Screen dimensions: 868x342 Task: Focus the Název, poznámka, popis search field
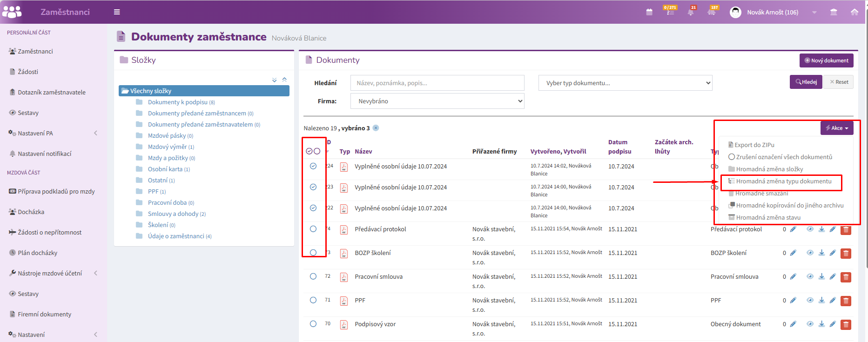pyautogui.click(x=437, y=83)
